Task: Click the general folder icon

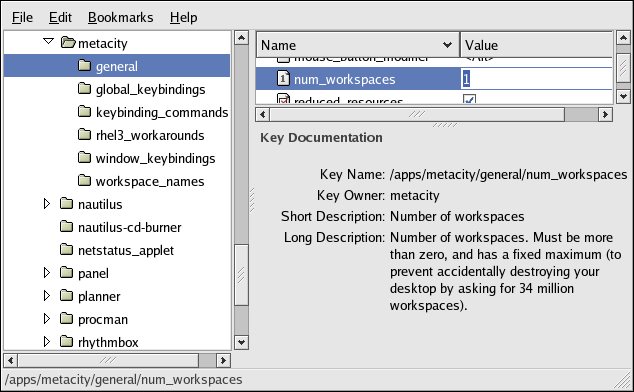Action: tap(84, 65)
